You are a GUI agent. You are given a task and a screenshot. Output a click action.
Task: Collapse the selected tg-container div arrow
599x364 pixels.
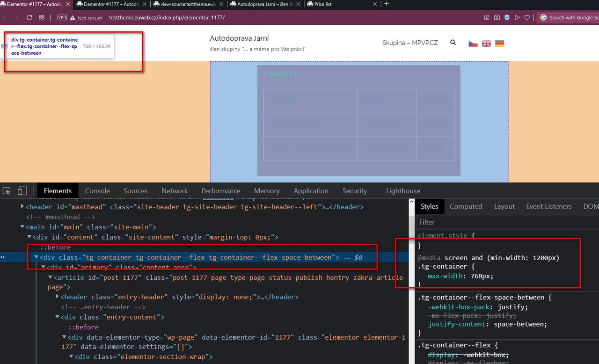click(37, 257)
